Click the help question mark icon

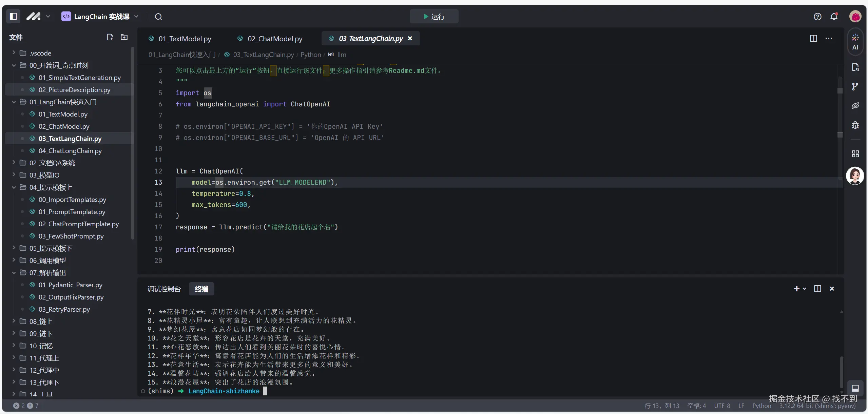(x=817, y=17)
